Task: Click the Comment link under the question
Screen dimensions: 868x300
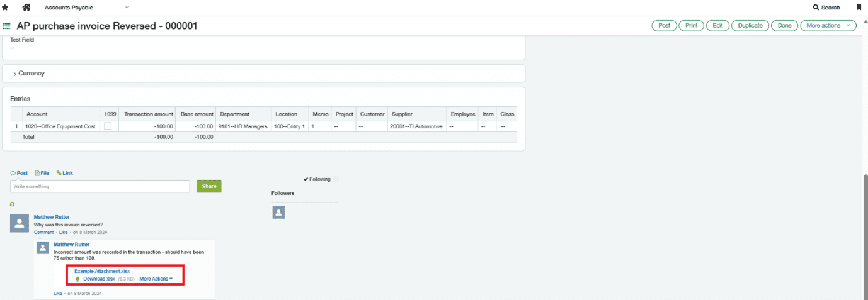Action: 44,233
